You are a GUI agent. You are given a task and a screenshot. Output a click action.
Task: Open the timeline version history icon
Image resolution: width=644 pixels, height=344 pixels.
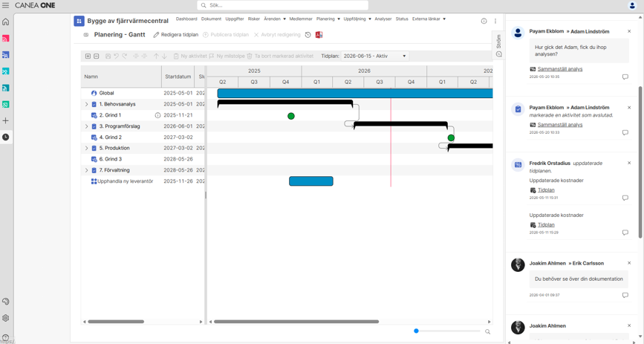[x=308, y=35]
